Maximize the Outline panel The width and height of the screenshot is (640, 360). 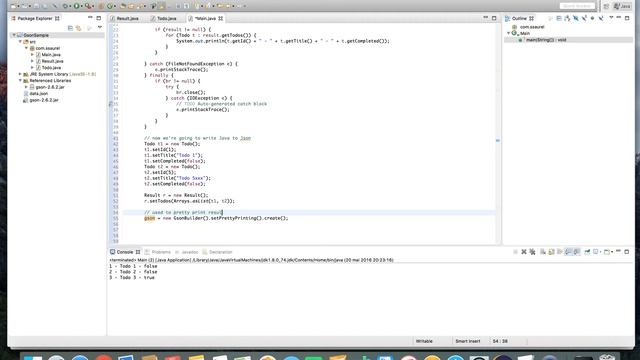point(627,18)
